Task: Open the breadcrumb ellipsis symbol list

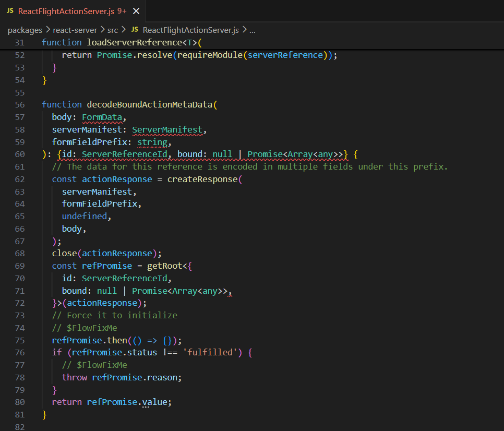Action: [253, 30]
